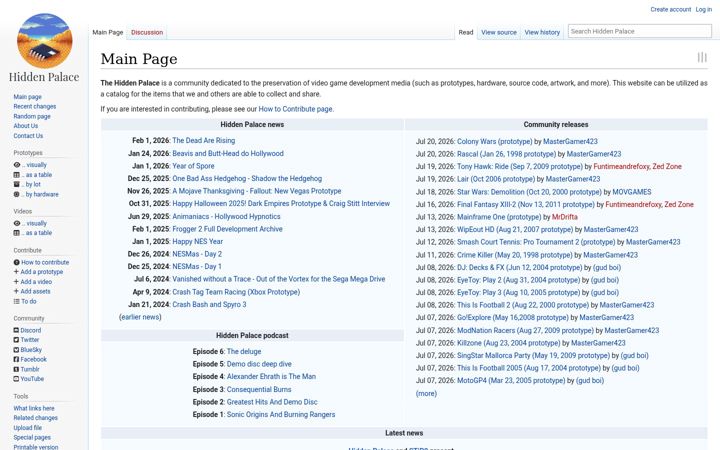Open Greatest Hits And Demo Disc episode
720x450 pixels.
tap(272, 402)
